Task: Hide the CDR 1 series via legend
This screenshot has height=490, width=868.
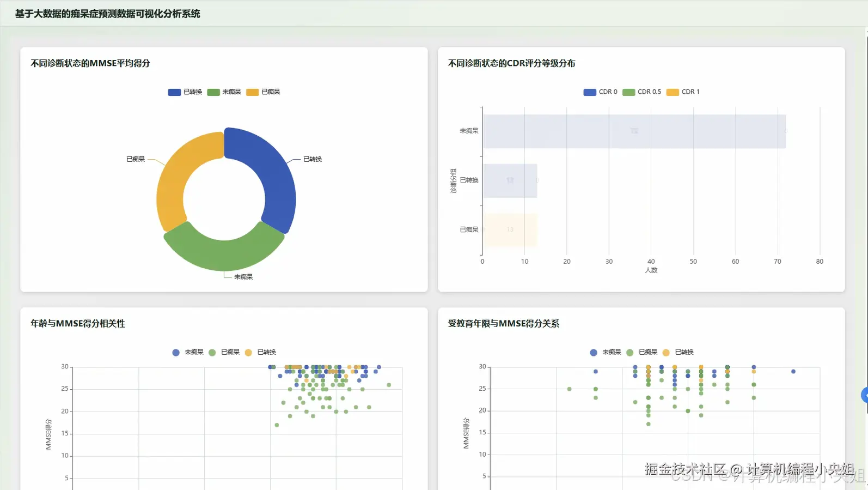Action: (683, 92)
